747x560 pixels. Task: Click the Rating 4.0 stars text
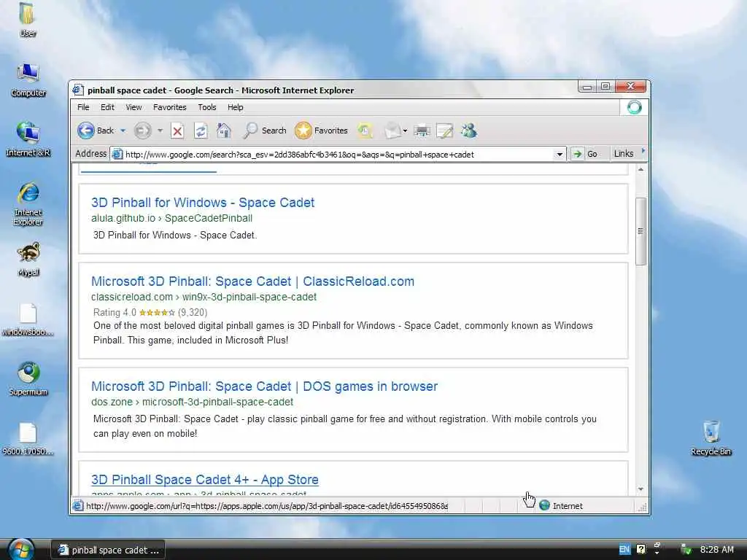point(150,312)
